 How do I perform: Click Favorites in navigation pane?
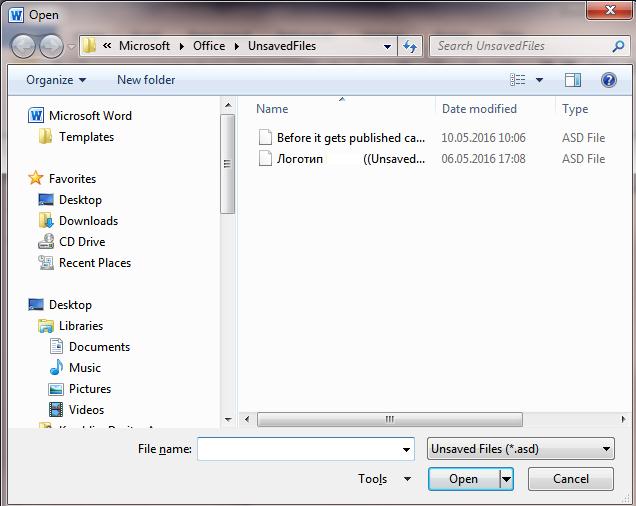pos(73,179)
